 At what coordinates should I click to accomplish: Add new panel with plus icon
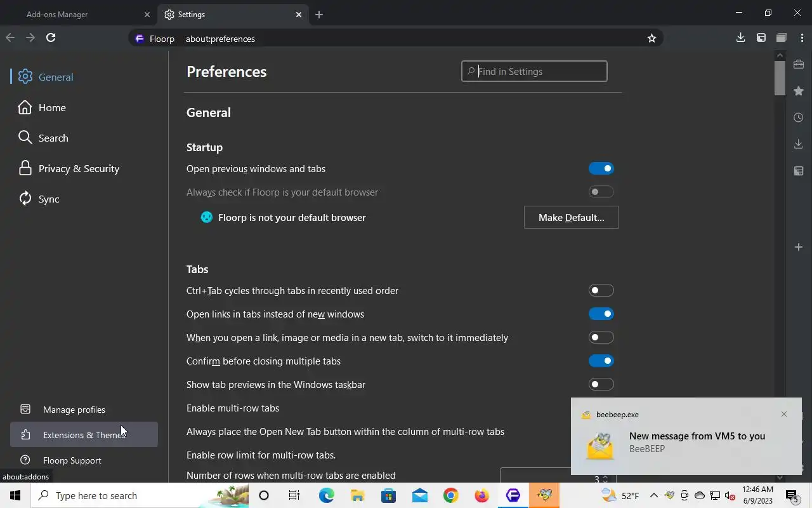tap(799, 247)
